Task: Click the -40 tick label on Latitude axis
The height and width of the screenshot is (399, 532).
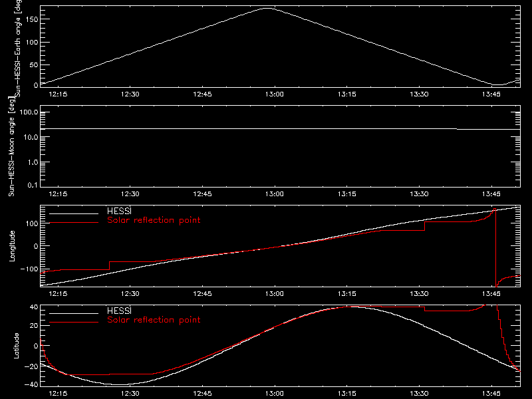Action: point(31,385)
